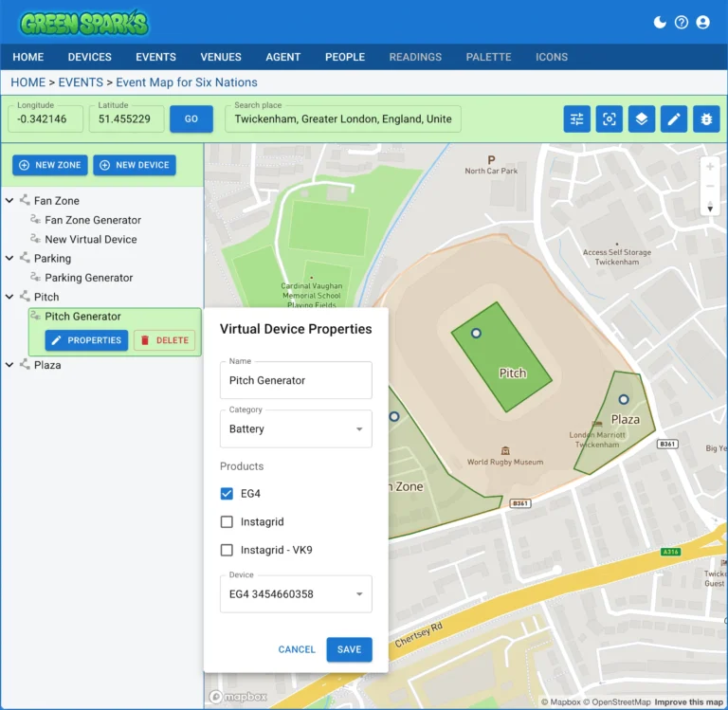Click the map zoom in plus control
The width and height of the screenshot is (728, 710).
709,167
